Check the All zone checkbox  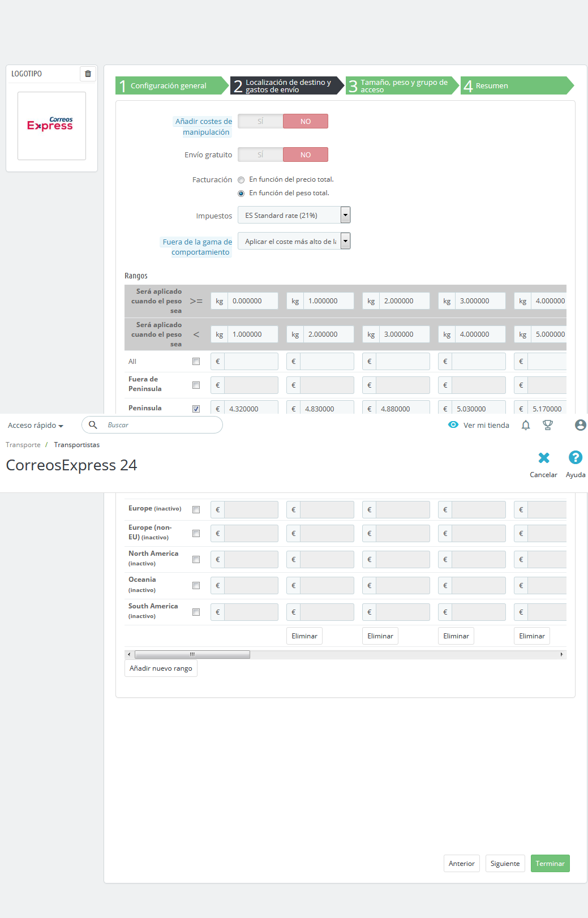196,361
